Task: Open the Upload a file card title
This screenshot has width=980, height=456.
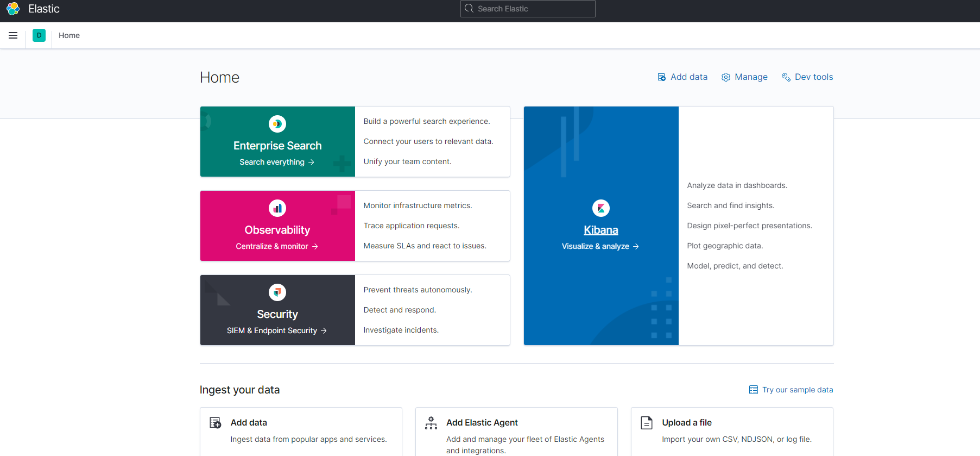Action: 687,422
